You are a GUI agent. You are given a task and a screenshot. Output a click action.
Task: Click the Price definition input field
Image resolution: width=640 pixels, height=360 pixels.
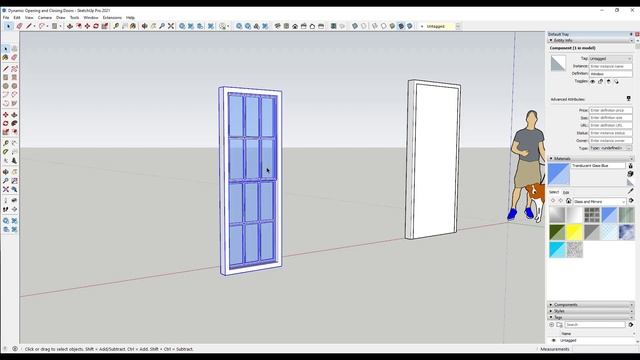(x=611, y=110)
